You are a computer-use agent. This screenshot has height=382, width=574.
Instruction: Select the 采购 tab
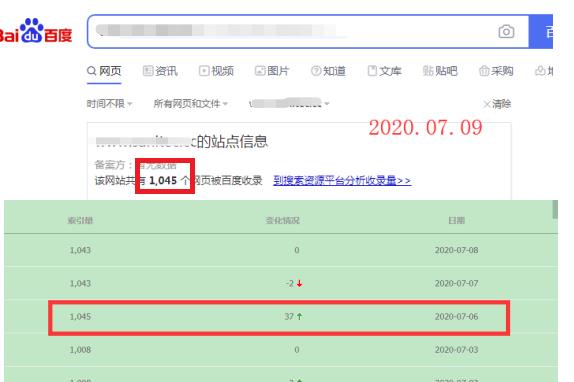[x=496, y=71]
